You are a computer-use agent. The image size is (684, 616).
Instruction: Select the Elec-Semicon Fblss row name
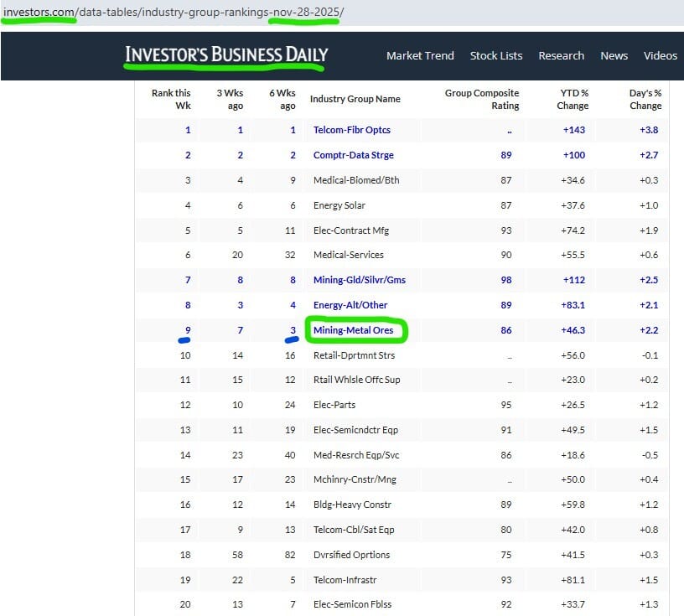point(352,604)
